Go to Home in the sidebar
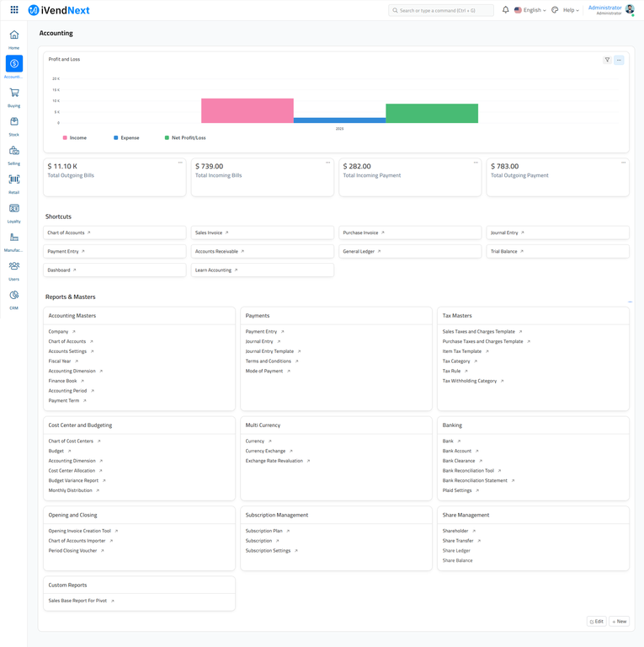Viewport: 644px width, 647px height. coord(14,35)
